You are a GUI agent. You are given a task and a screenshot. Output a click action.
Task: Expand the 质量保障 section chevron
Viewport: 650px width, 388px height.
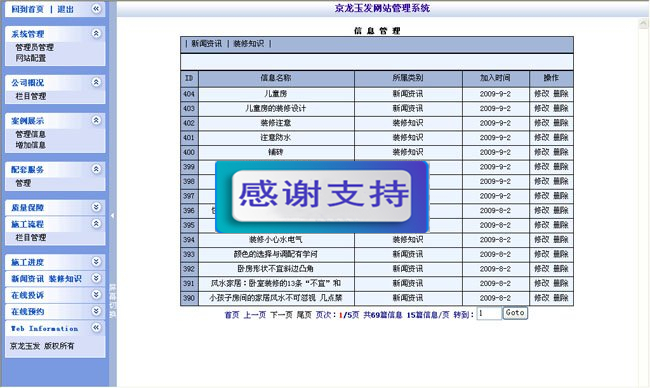pos(96,207)
